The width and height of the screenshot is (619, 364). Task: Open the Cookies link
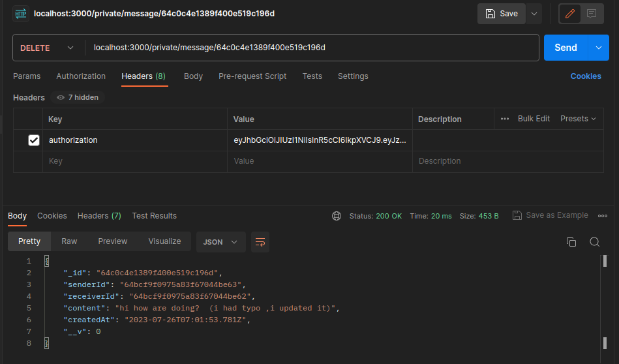[586, 76]
